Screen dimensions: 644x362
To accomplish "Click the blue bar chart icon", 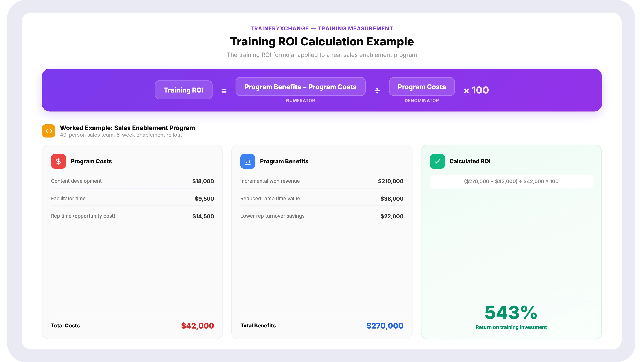I will [247, 161].
